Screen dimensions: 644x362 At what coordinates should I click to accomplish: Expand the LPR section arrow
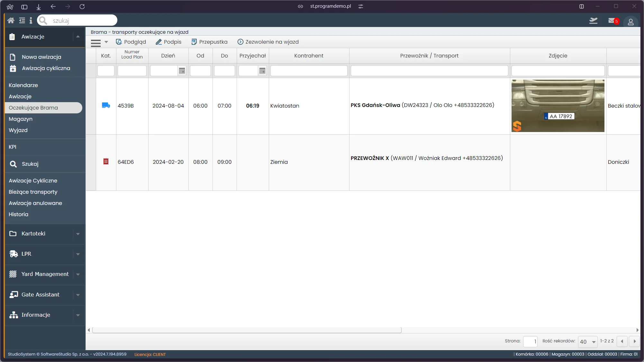coord(78,254)
